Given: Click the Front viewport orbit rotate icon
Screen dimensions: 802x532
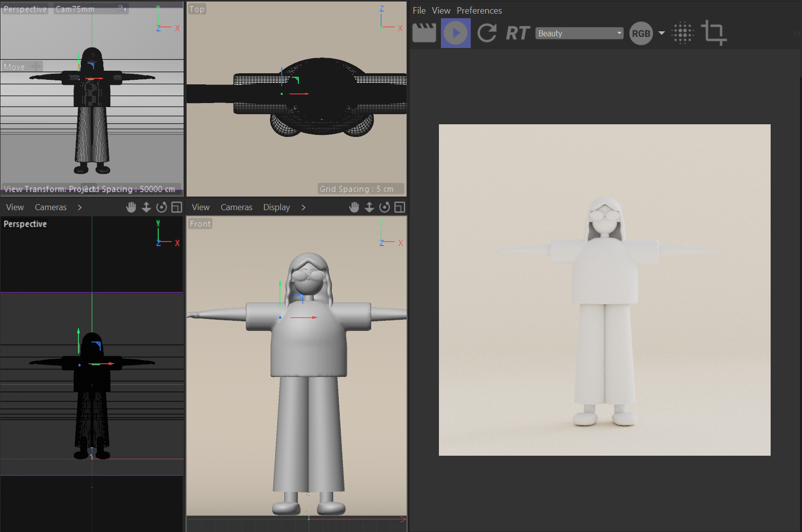Looking at the screenshot, I should coord(384,207).
